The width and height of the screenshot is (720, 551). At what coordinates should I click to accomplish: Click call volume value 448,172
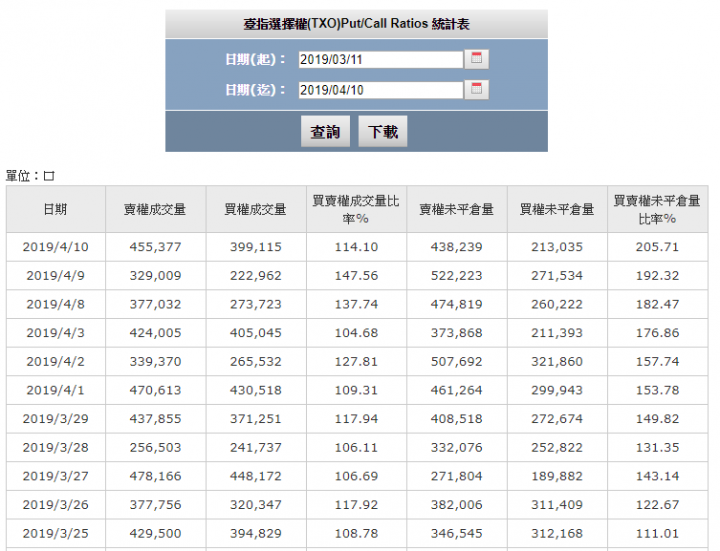(256, 476)
